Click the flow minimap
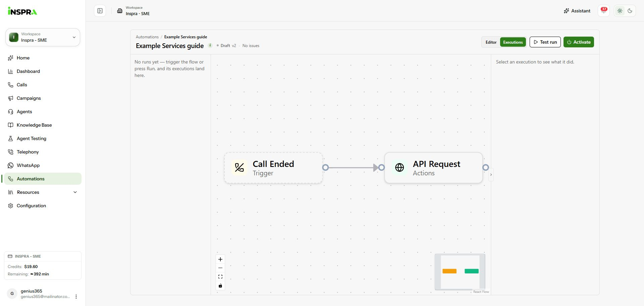The height and width of the screenshot is (306, 644). (460, 272)
